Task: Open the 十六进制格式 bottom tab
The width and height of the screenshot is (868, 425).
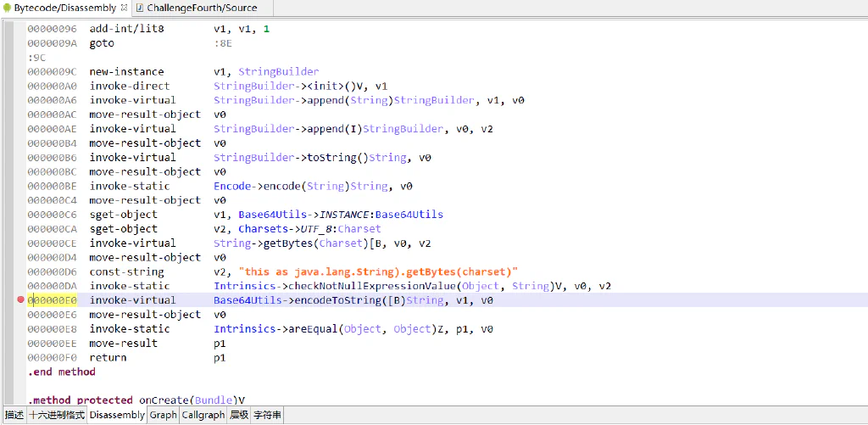Action: pos(57,415)
